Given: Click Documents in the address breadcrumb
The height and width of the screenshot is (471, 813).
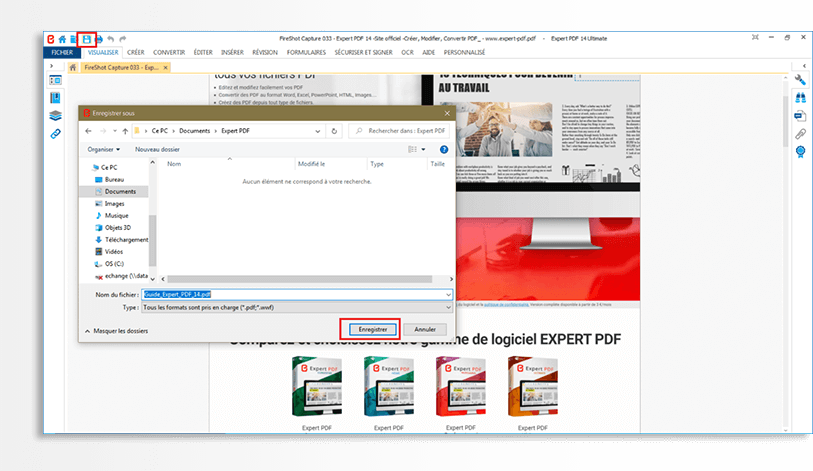Looking at the screenshot, I should (194, 131).
